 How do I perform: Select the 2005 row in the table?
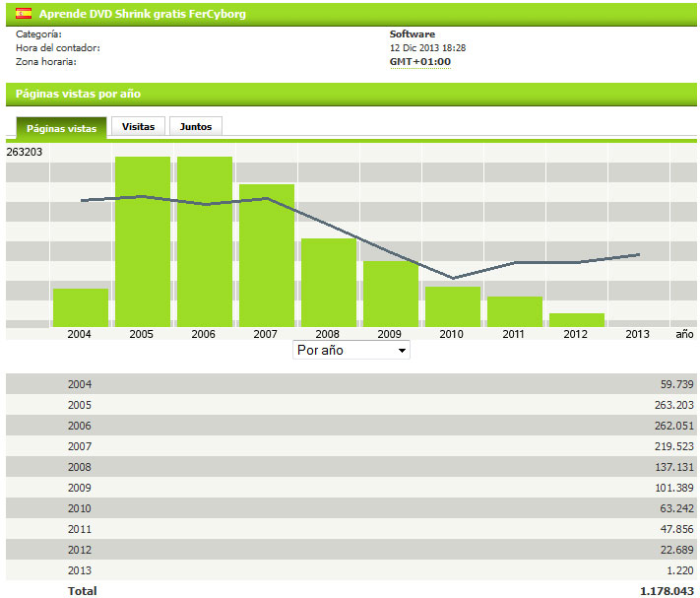click(350, 405)
